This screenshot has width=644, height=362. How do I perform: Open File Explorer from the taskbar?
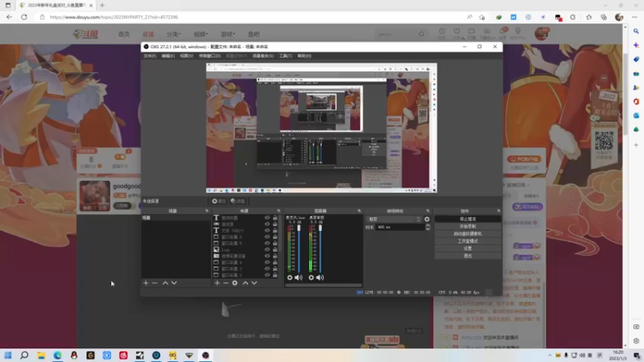tap(41, 355)
